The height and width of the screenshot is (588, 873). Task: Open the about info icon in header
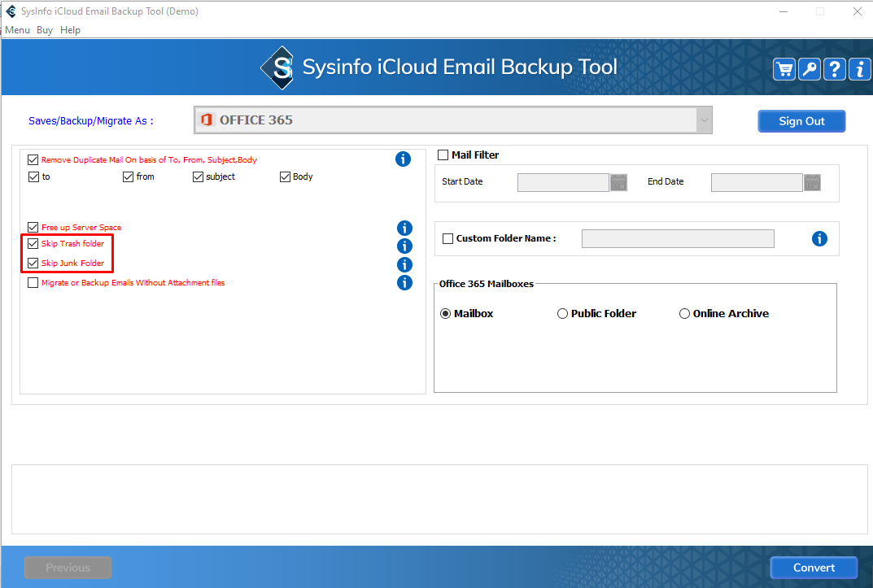pyautogui.click(x=859, y=69)
